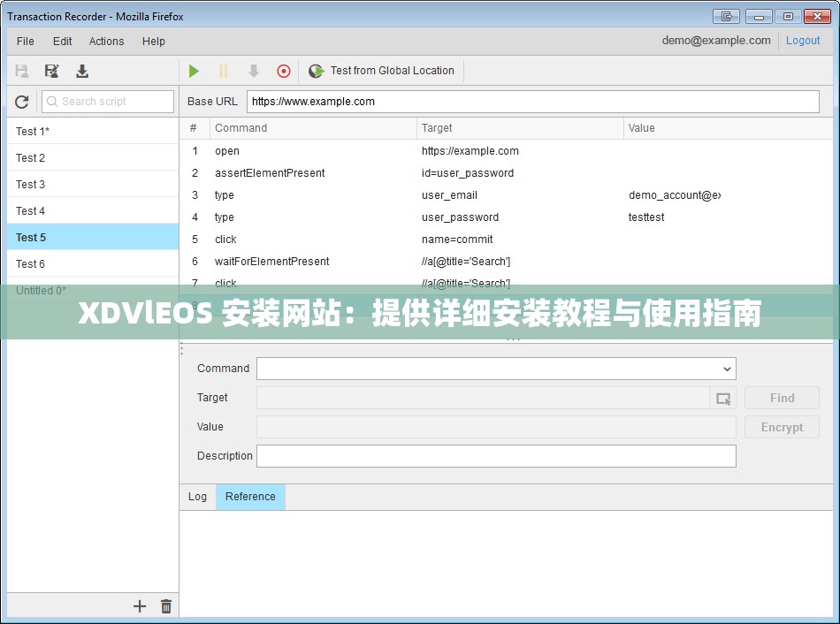Start recording with the Record icon
The width and height of the screenshot is (840, 624).
coord(284,70)
